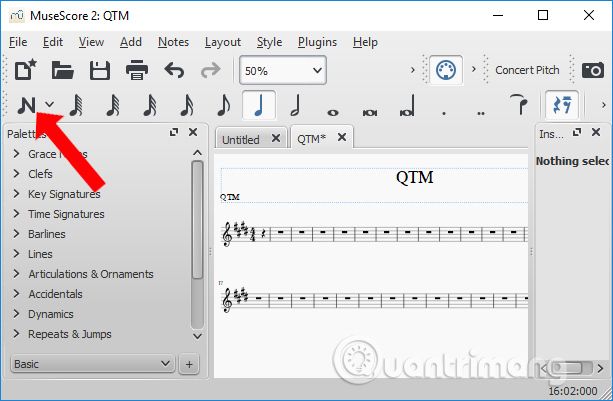Open the Edit menu
Screen dimensions: 613x401
[53, 42]
